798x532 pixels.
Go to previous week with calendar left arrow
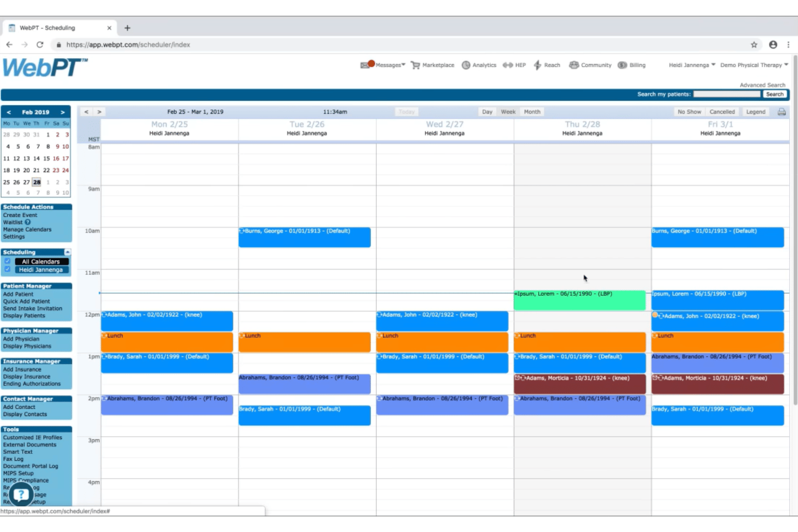click(x=86, y=112)
